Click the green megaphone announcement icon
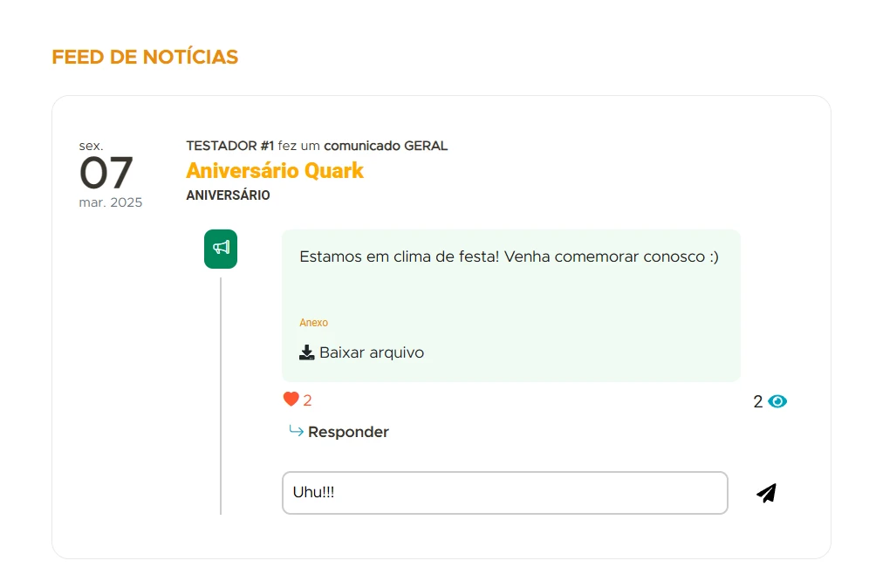The width and height of the screenshot is (869, 588). [x=221, y=249]
